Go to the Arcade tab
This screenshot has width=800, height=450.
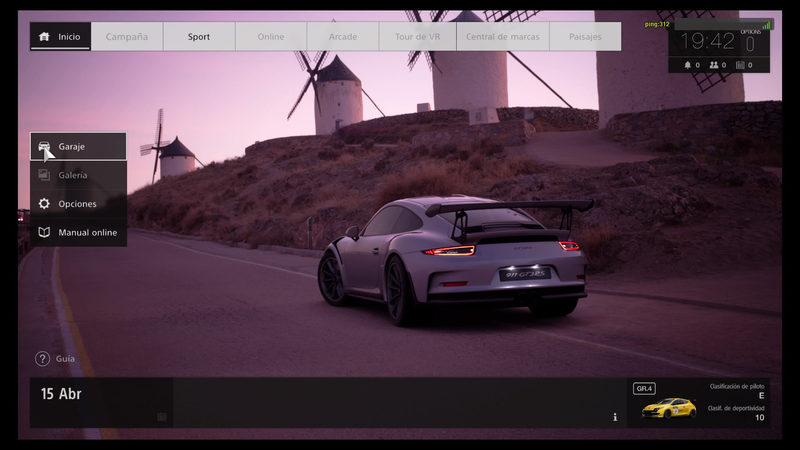coord(343,37)
